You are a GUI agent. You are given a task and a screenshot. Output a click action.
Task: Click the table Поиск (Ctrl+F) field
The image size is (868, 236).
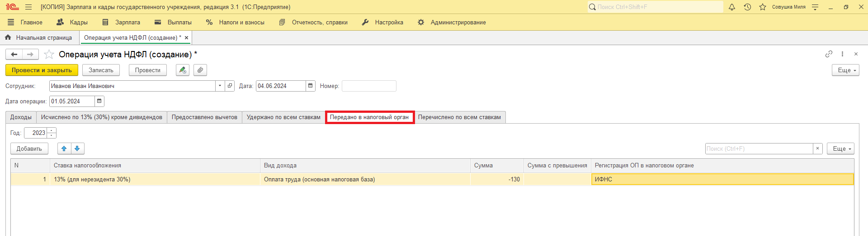coord(759,149)
